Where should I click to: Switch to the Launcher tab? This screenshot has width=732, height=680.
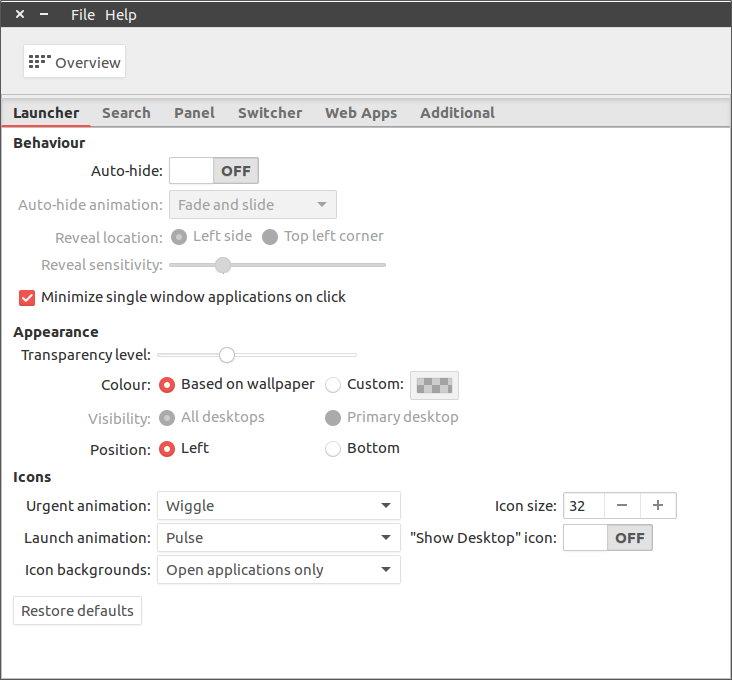coord(46,113)
